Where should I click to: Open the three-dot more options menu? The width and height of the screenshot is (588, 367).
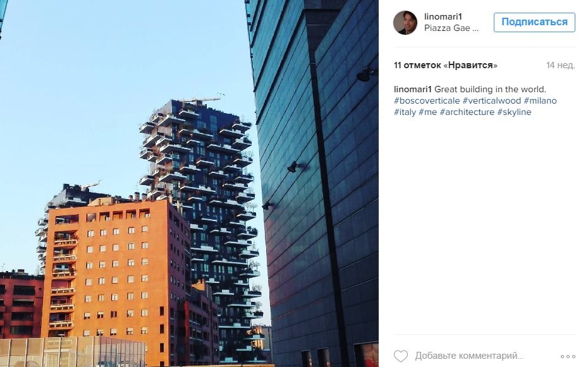click(x=568, y=356)
